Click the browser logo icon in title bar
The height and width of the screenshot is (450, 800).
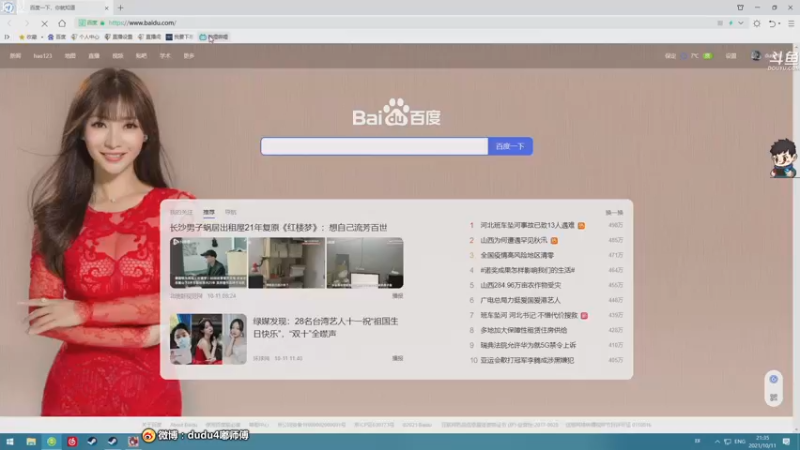[x=8, y=7]
